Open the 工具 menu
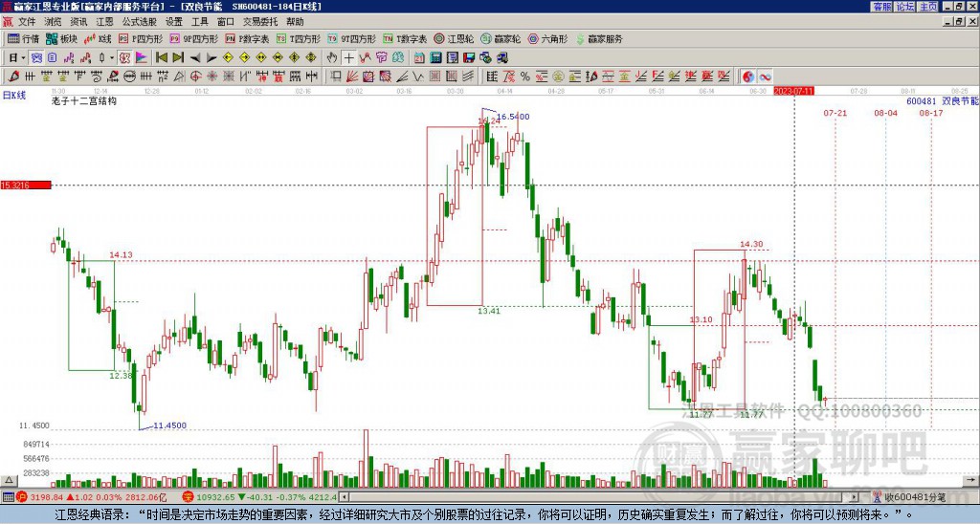 coord(200,22)
